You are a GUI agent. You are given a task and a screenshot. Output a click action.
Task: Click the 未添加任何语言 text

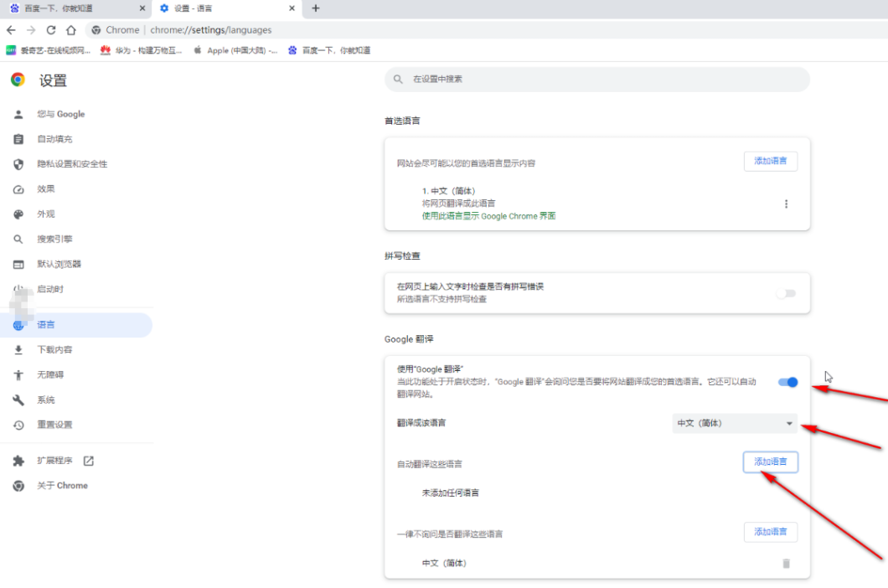[451, 493]
